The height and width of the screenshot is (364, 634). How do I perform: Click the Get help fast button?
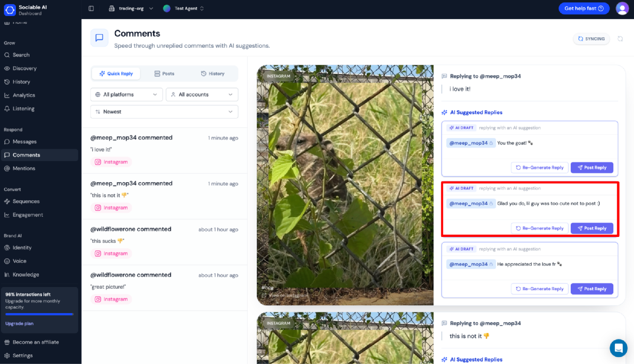pyautogui.click(x=583, y=8)
